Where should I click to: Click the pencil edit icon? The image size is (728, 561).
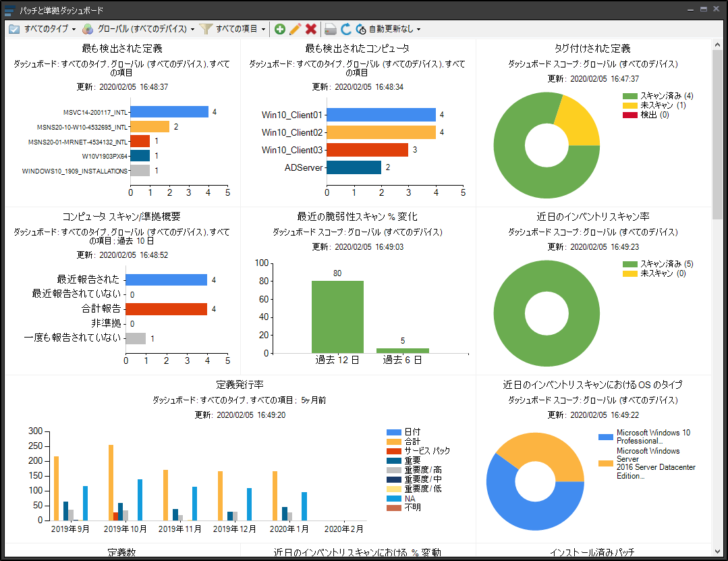pos(296,29)
